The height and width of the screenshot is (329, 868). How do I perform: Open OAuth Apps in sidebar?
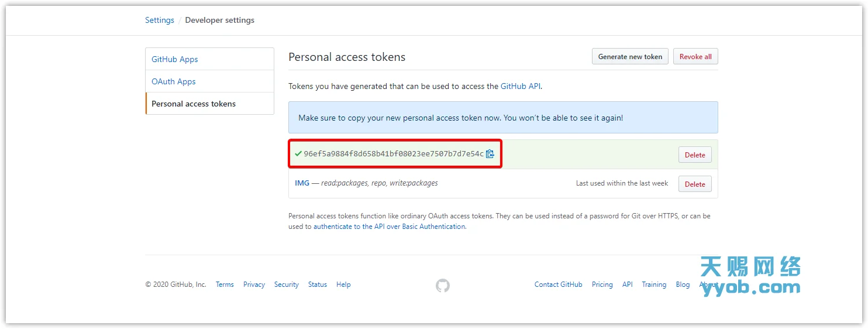pyautogui.click(x=209, y=81)
